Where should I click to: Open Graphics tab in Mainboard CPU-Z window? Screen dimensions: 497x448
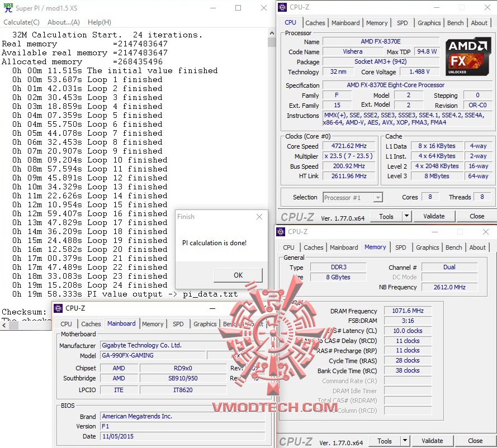coord(205,324)
